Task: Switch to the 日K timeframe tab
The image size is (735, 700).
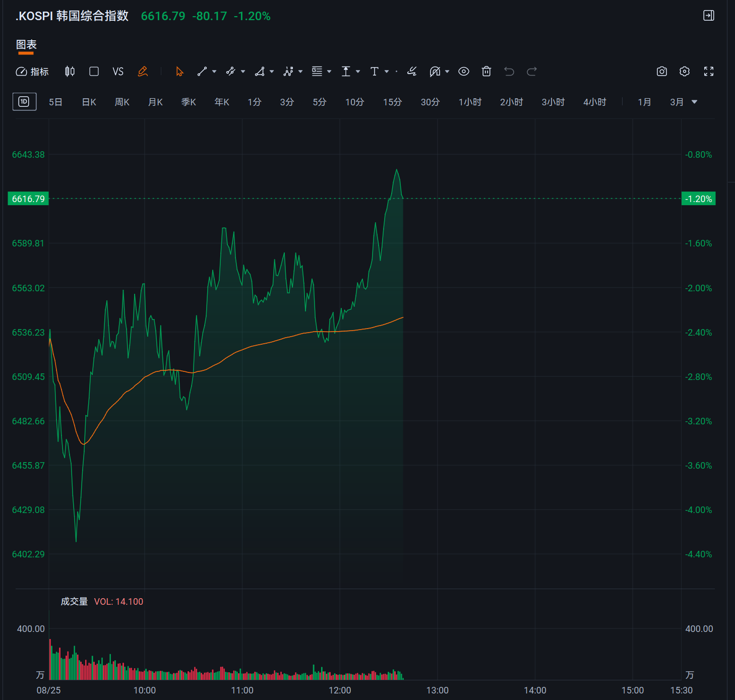Action: click(x=89, y=102)
